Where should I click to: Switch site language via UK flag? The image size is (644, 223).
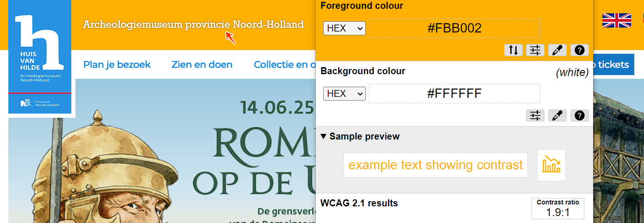(x=616, y=20)
